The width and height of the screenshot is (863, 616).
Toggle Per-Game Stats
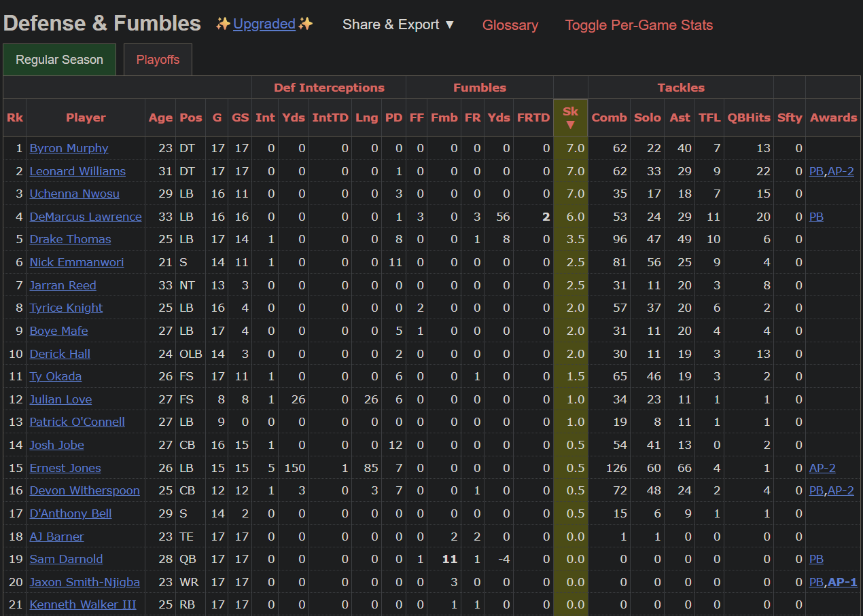(x=639, y=25)
